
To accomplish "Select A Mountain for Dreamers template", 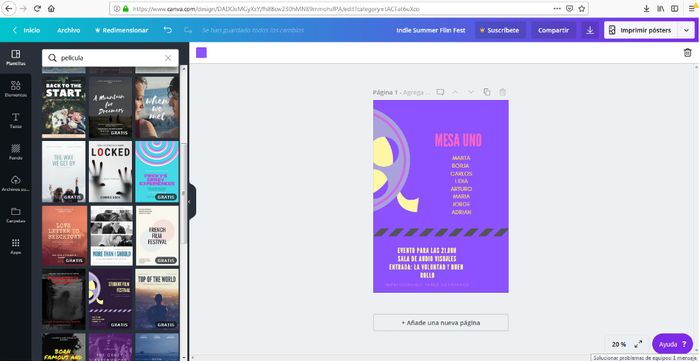I will coord(110,107).
